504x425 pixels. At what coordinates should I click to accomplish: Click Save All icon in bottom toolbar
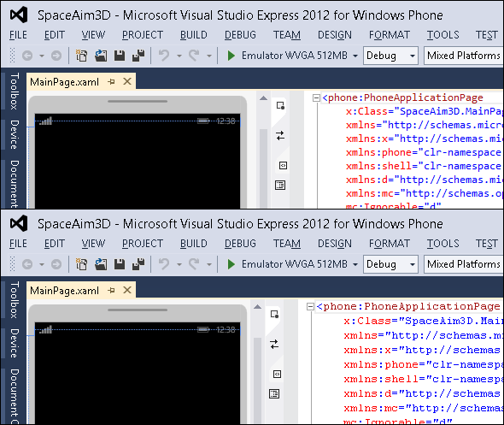138,264
